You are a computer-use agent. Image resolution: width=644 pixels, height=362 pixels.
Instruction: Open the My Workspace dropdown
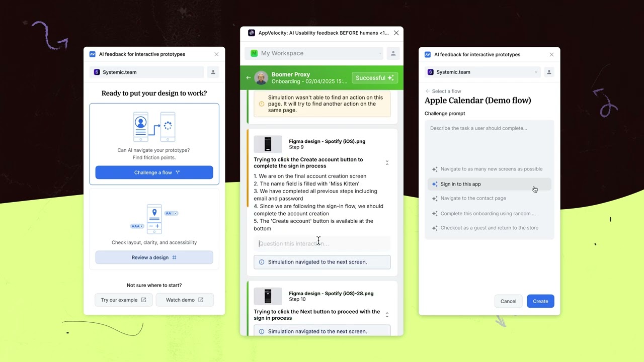(x=314, y=53)
